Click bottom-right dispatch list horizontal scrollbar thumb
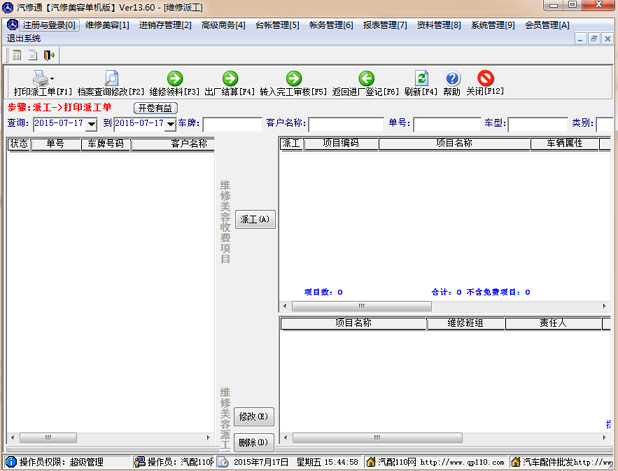The height and width of the screenshot is (471, 618). (377, 437)
